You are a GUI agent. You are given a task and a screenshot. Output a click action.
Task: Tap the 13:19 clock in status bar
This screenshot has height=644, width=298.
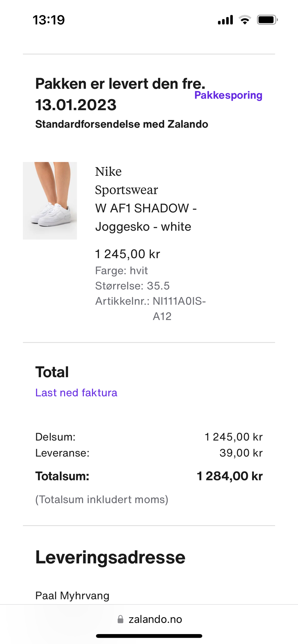tap(49, 20)
